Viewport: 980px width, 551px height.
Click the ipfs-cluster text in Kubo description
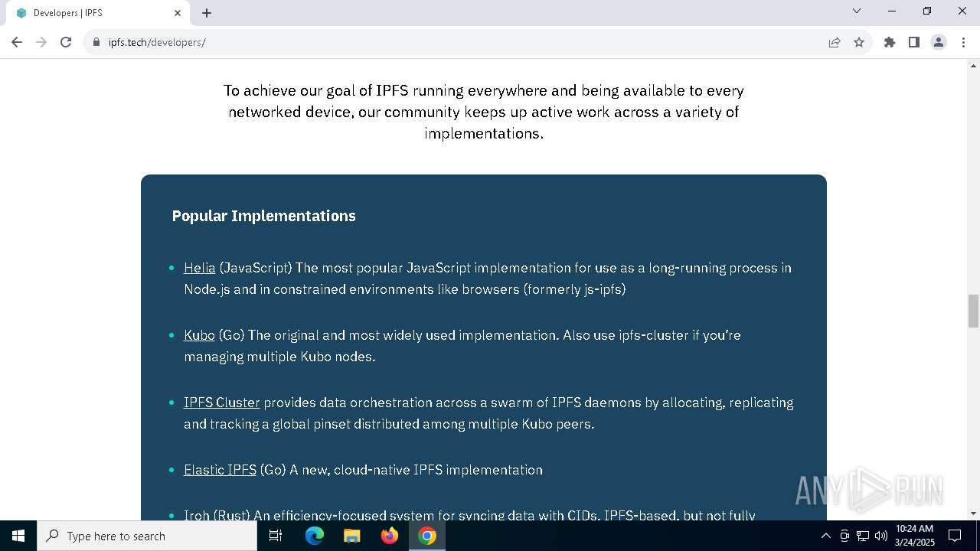tap(654, 335)
